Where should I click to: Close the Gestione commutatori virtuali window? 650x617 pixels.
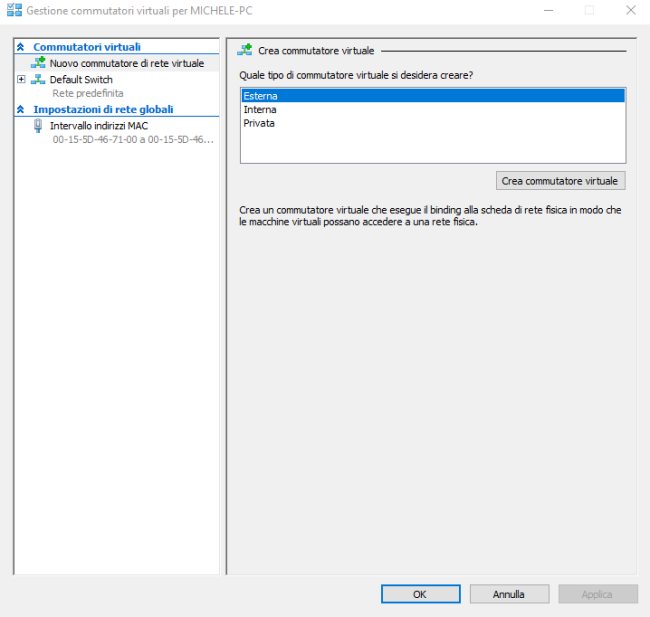(x=629, y=10)
